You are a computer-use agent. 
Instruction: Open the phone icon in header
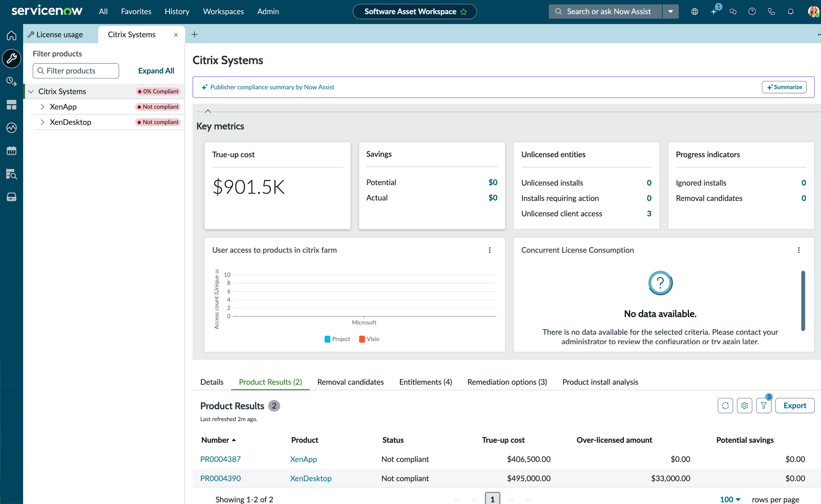pos(771,12)
